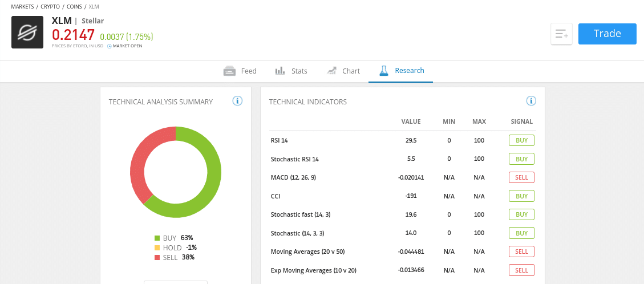644x284 pixels.
Task: Click green BUY legend swatch
Action: pos(157,238)
